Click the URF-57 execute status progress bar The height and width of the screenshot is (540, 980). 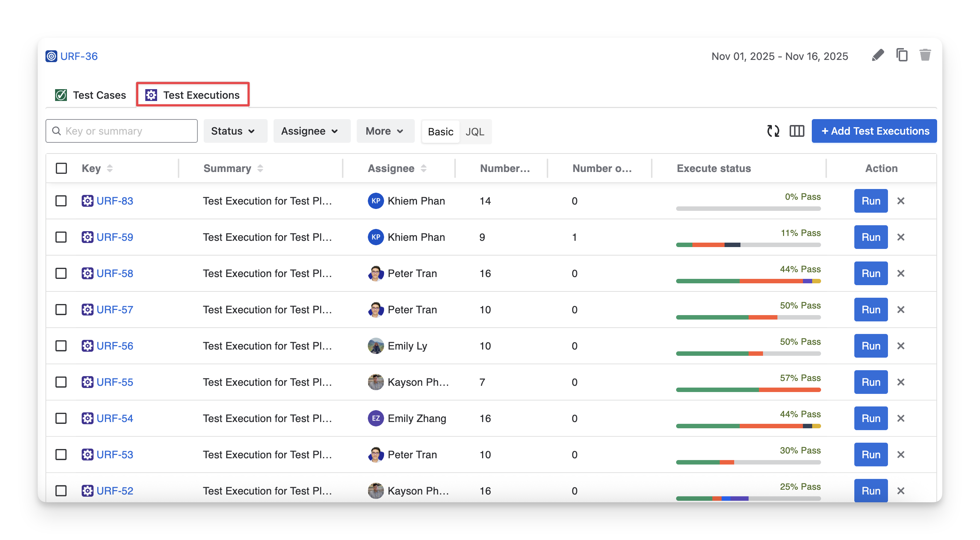pos(748,317)
